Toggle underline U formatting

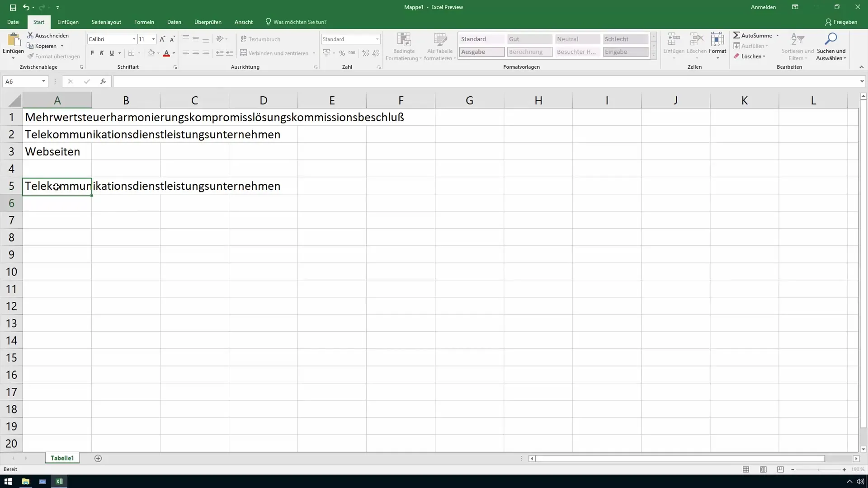coord(112,53)
